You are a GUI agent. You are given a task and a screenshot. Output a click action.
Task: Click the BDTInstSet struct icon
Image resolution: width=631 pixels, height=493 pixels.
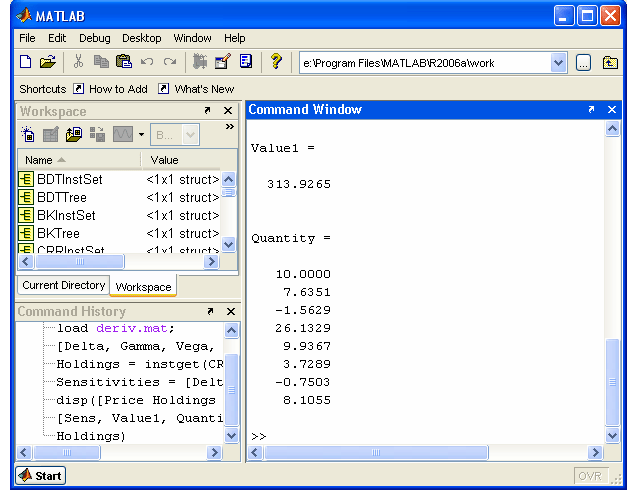(x=26, y=179)
